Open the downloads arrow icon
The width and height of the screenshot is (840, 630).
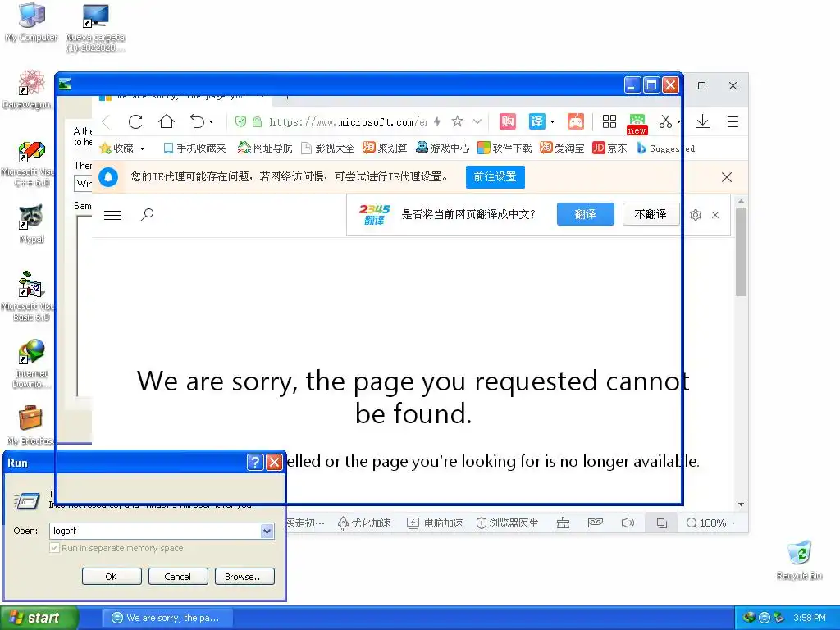(x=702, y=121)
